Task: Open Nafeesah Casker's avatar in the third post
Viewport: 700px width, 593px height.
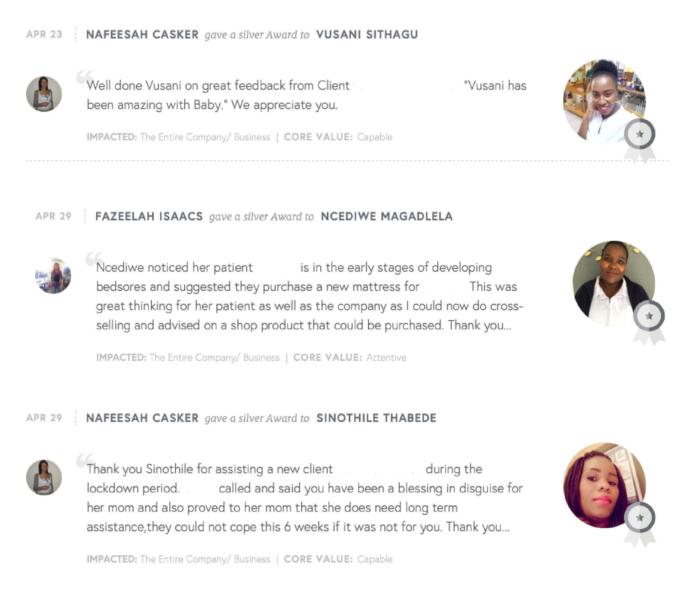Action: (x=44, y=477)
